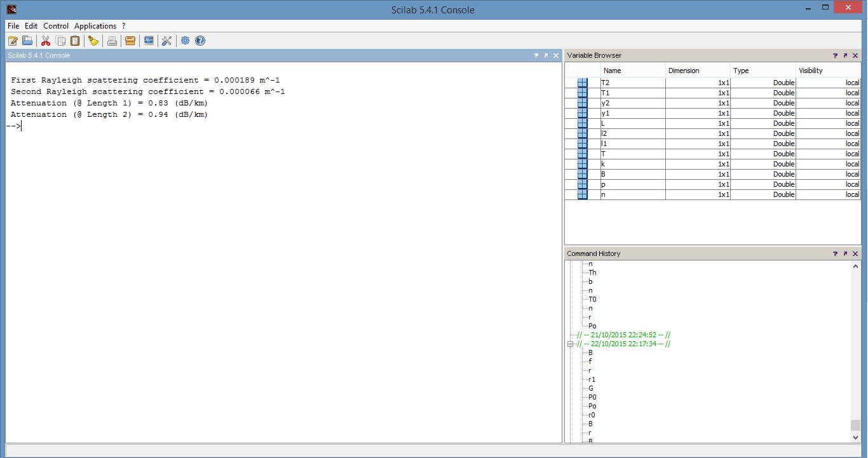
Task: Open Scilab demonstrations gear icon
Action: [185, 41]
